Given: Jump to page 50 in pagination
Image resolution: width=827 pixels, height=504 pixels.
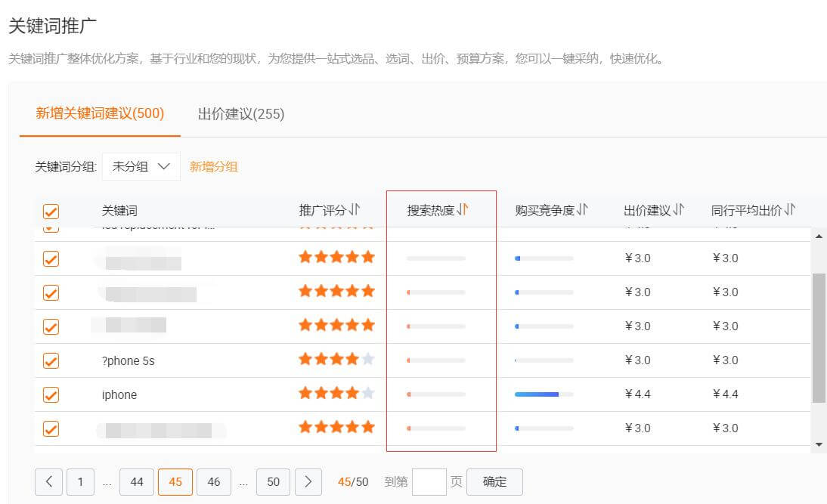Looking at the screenshot, I should [x=273, y=481].
